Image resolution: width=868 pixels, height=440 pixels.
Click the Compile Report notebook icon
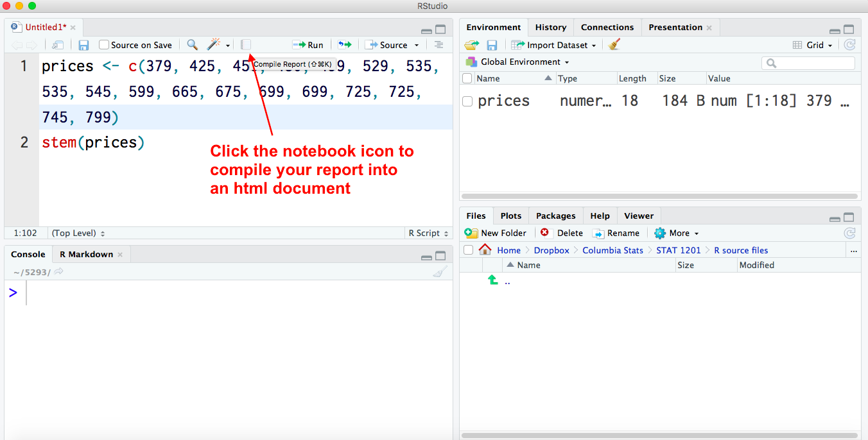[245, 45]
